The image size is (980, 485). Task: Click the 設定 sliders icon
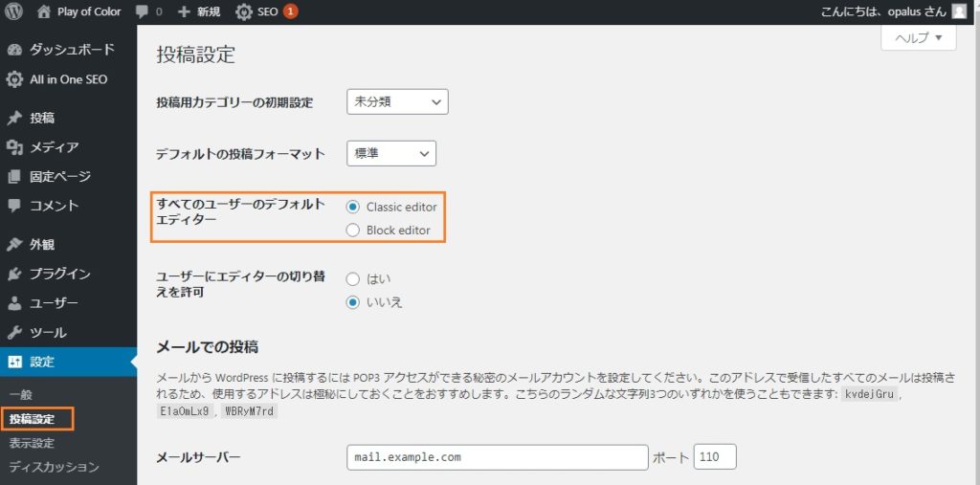14,362
